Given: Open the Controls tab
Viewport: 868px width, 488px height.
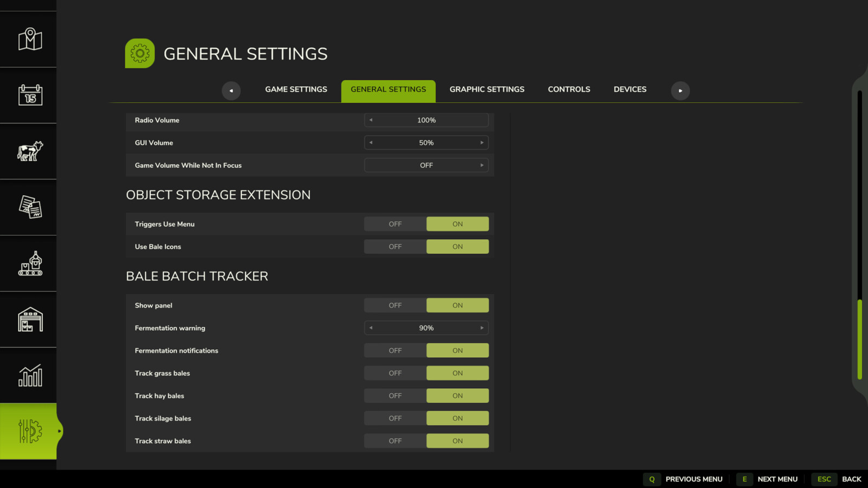Looking at the screenshot, I should [569, 89].
